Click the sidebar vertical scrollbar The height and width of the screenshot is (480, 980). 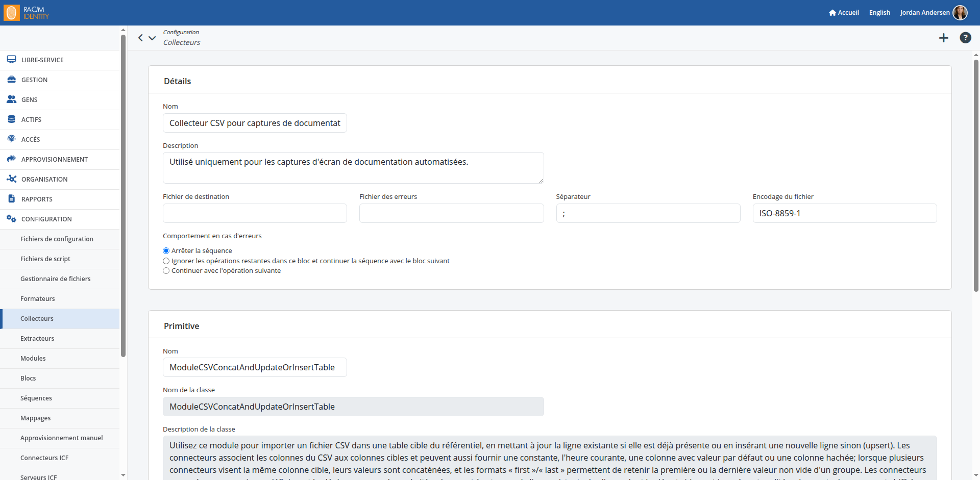123,196
